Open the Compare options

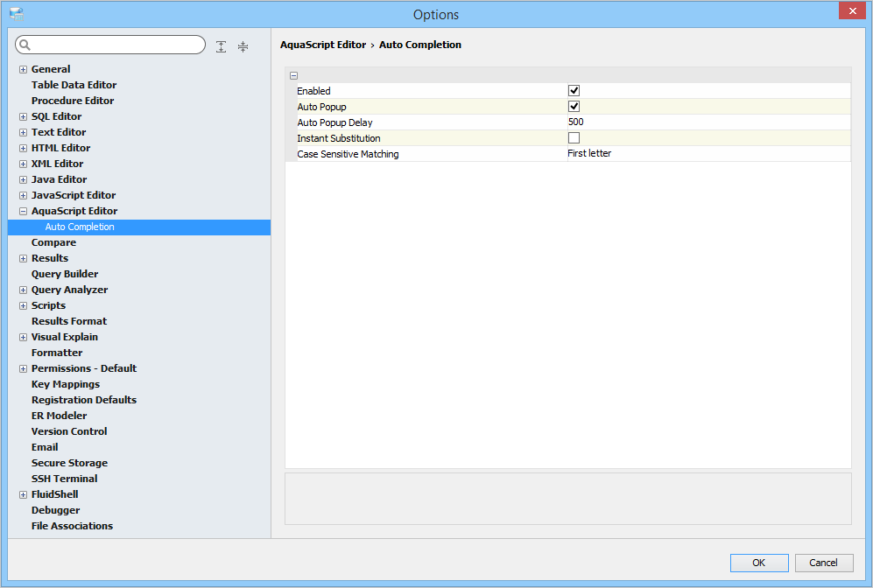53,242
